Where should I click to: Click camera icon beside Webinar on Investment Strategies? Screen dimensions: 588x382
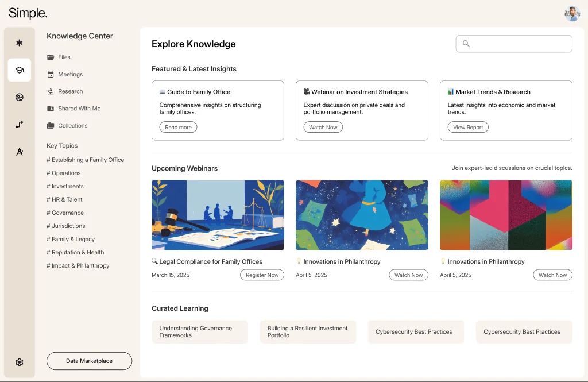point(307,91)
